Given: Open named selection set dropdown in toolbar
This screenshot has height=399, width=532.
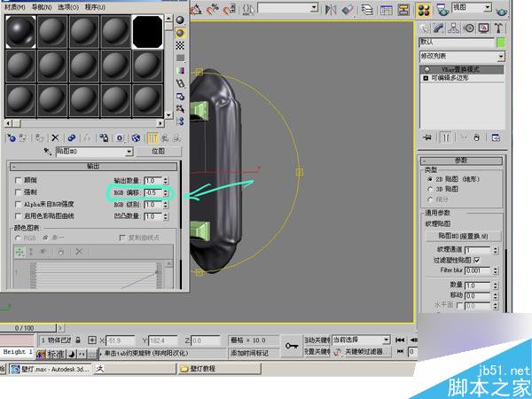Looking at the screenshot, I should (x=314, y=7).
